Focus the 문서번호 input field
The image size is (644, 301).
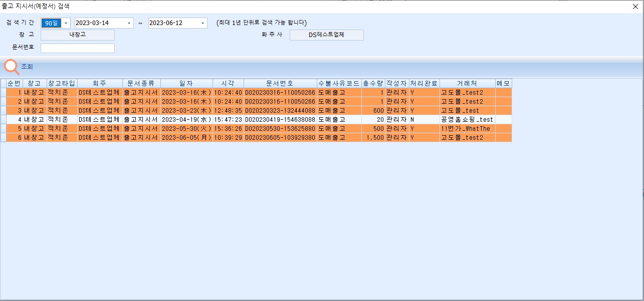77,48
